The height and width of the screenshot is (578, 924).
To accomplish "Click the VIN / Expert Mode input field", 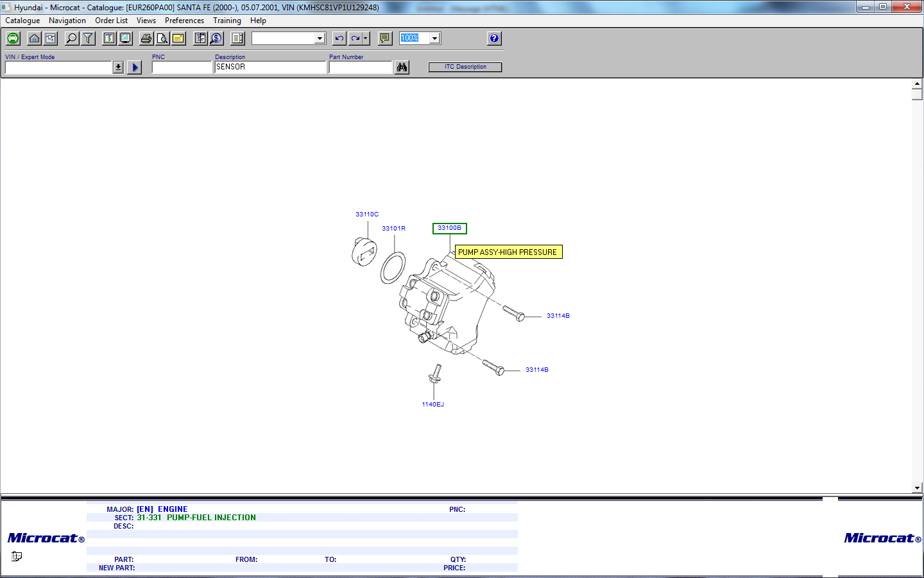I will click(x=58, y=67).
